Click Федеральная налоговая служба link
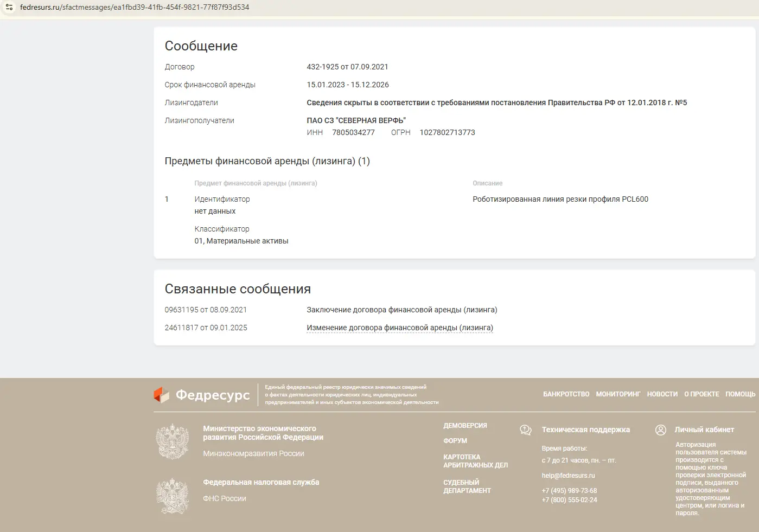759x532 pixels. click(261, 482)
